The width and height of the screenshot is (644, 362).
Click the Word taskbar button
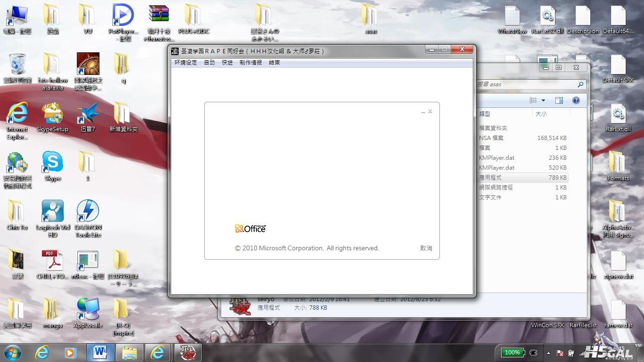(x=100, y=352)
